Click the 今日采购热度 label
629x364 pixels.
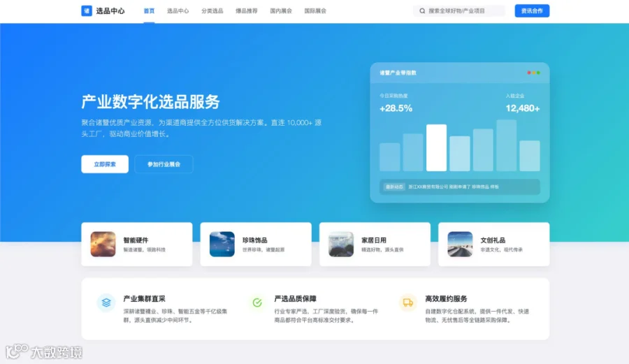(x=393, y=96)
